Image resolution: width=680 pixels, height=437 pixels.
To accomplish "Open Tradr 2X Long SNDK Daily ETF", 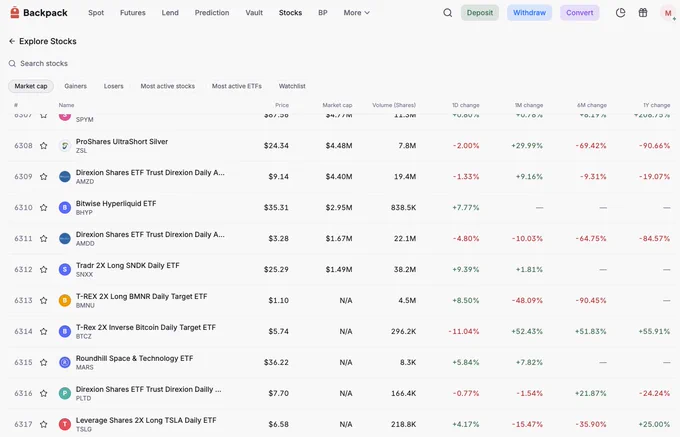I will pos(128,265).
